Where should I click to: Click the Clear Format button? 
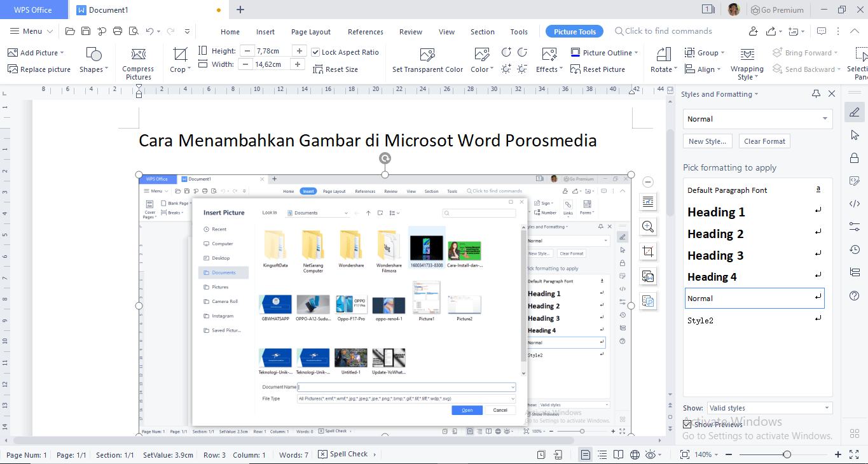click(764, 141)
